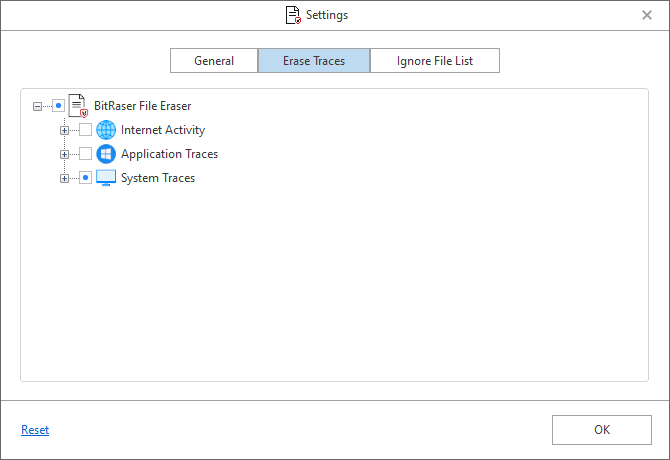Toggle the BitRaser File Eraser root checkbox

59,105
